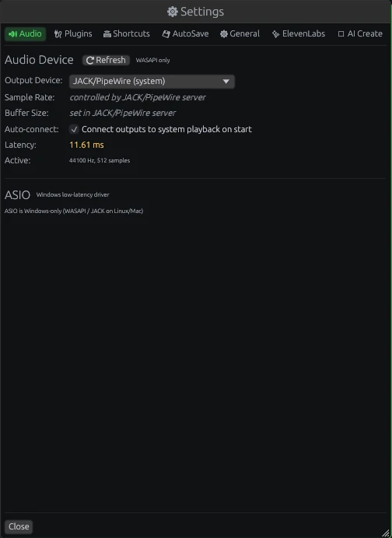392x538 pixels.
Task: Click the Output Device dropdown arrow
Action: point(226,82)
